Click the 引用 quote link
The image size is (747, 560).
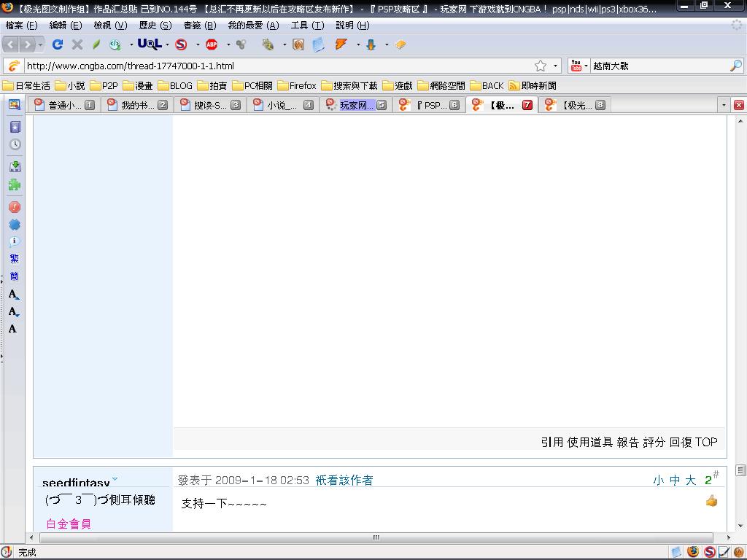pos(551,442)
